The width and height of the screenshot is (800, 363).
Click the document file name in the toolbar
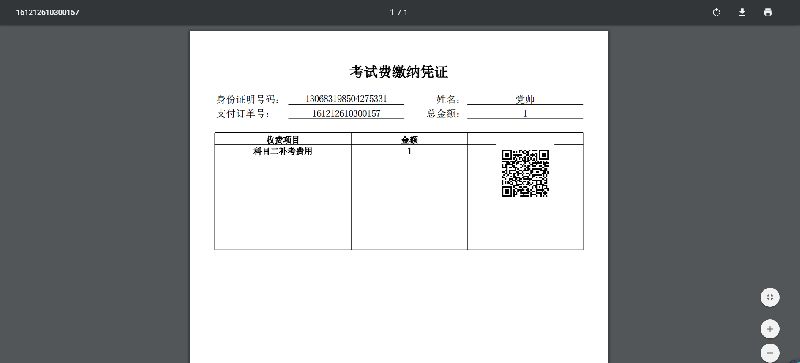[x=47, y=12]
